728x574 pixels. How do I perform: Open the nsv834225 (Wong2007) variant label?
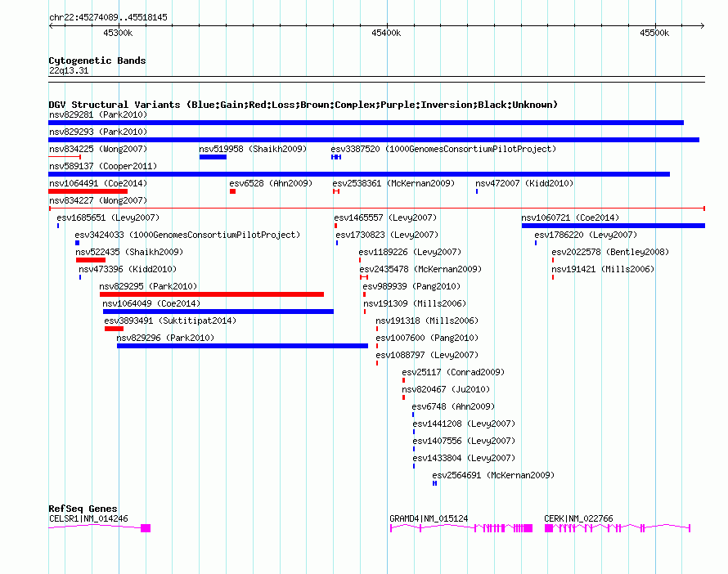pyautogui.click(x=98, y=149)
